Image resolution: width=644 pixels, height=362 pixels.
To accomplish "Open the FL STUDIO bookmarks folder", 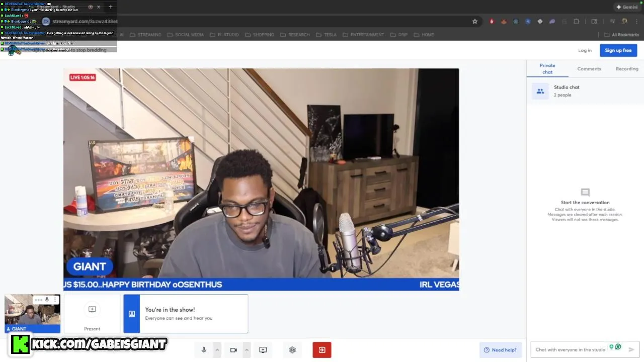I will [224, 35].
